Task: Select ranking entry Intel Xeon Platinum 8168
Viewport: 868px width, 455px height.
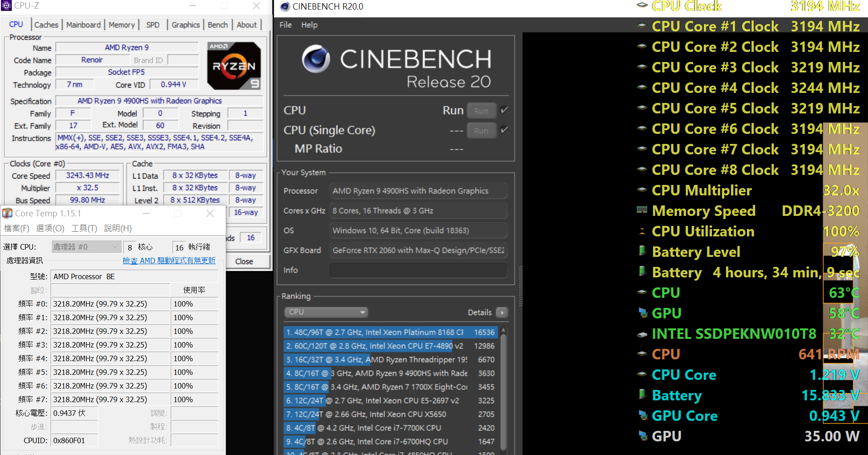Action: (390, 332)
